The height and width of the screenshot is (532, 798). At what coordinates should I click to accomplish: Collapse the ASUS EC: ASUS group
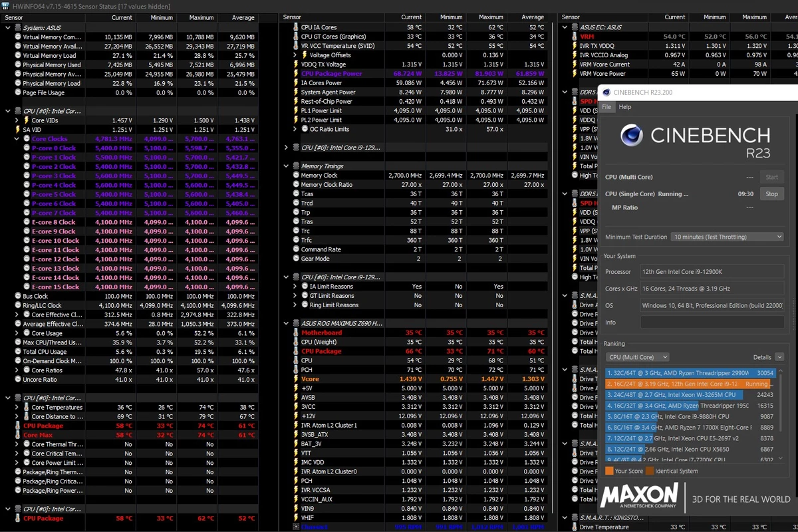(565, 27)
